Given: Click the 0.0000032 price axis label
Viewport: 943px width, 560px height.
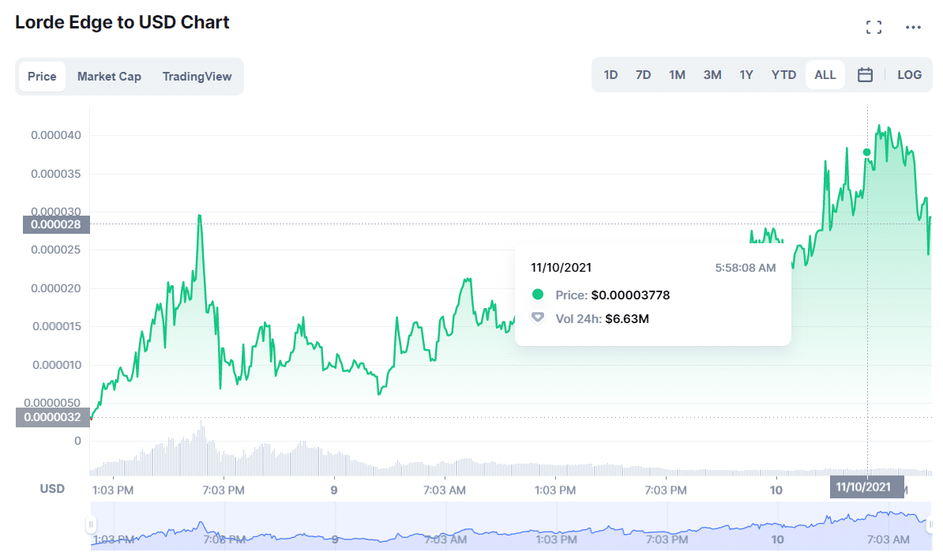Looking at the screenshot, I should [x=52, y=418].
